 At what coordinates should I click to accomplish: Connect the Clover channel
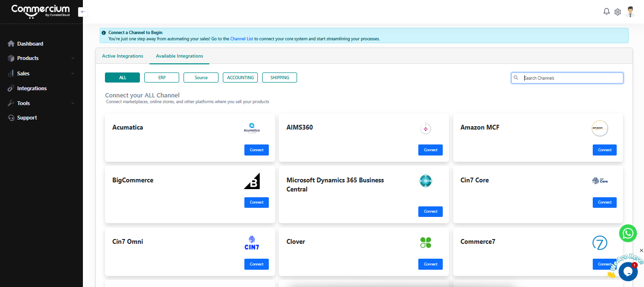(431, 264)
